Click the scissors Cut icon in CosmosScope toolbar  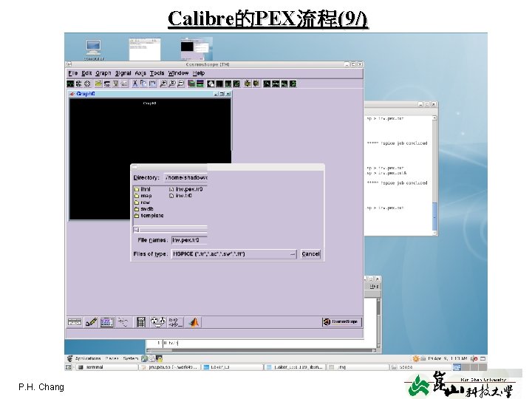(x=134, y=83)
